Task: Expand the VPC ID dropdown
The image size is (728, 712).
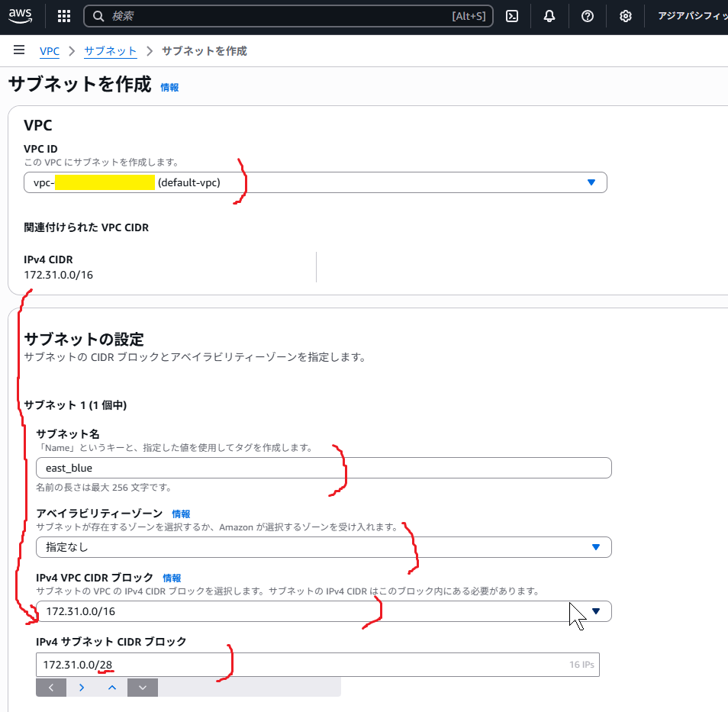Action: pos(315,182)
